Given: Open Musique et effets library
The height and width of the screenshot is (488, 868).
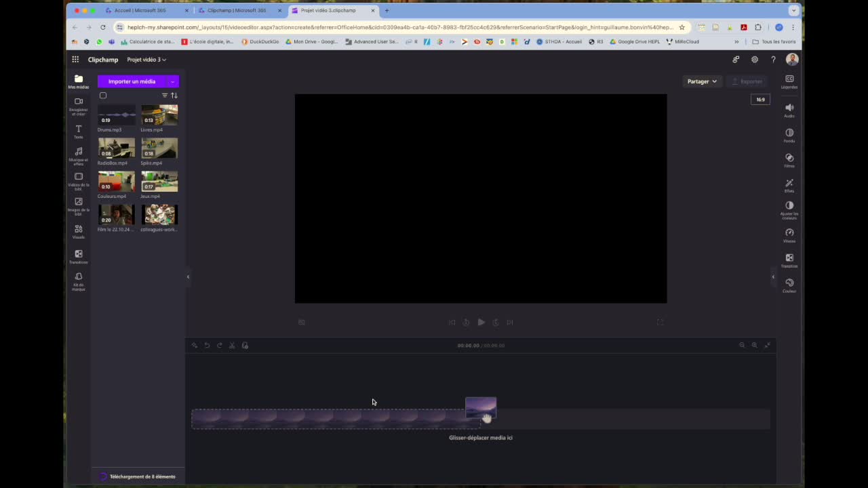Looking at the screenshot, I should click(x=78, y=156).
